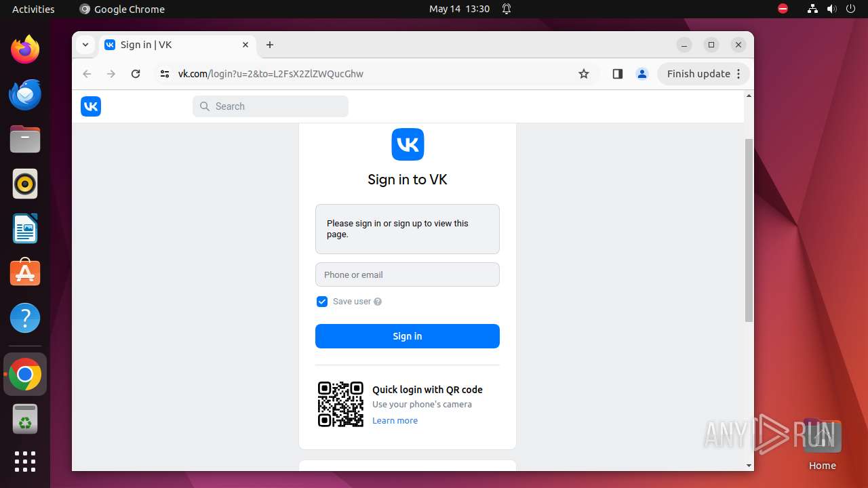Click the scrollbar up arrow
Viewport: 868px width, 488px height.
749,96
